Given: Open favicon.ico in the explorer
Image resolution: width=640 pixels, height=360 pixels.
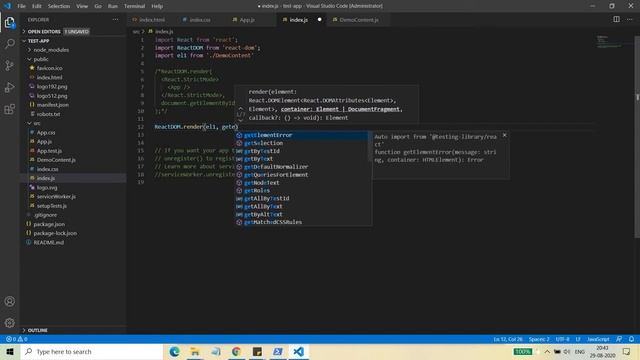Looking at the screenshot, I should tap(50, 68).
